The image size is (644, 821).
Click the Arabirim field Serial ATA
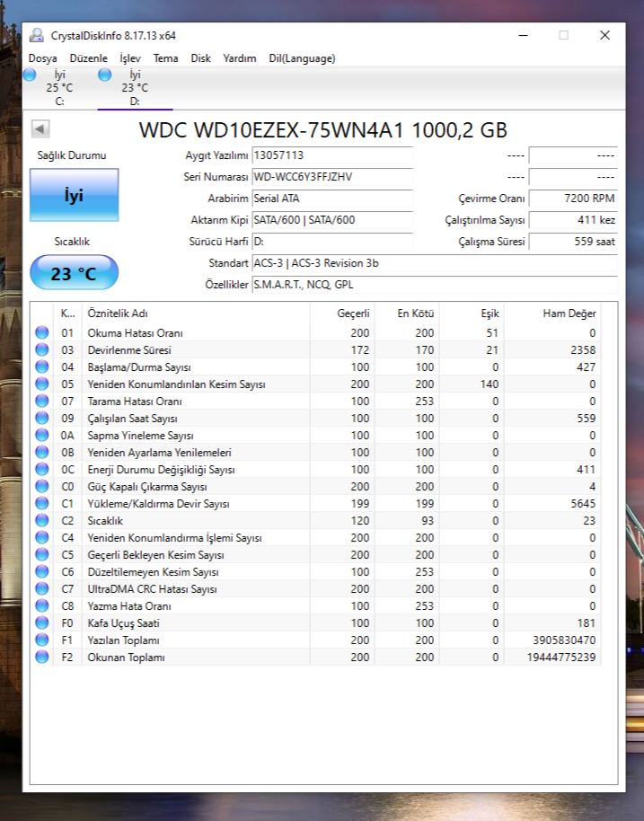332,199
